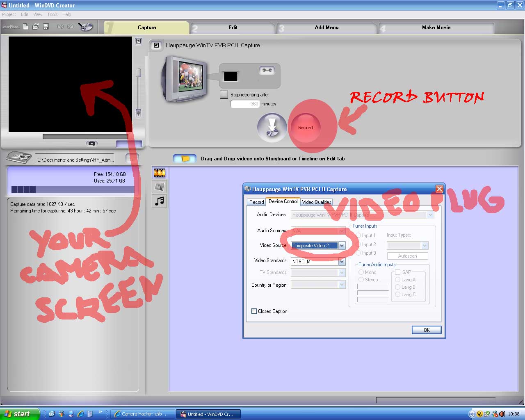Image resolution: width=525 pixels, height=420 pixels.
Task: Select the Input 3 tuner radio button
Action: tap(358, 253)
